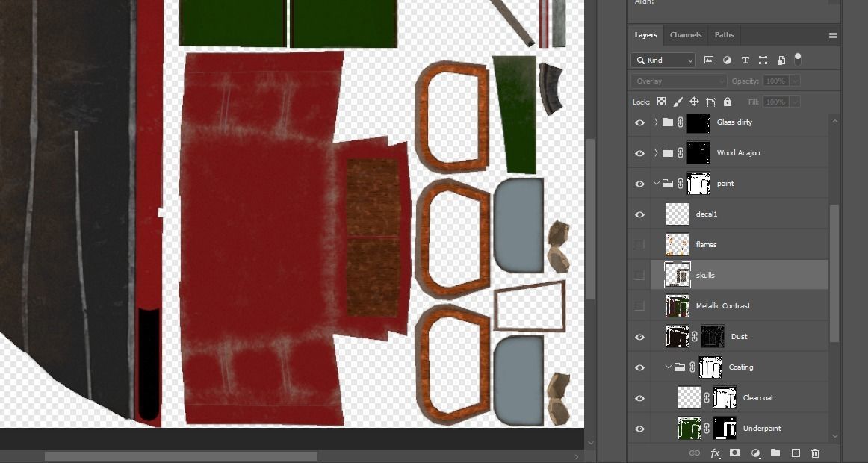The width and height of the screenshot is (868, 463).
Task: Hide the Coating group
Action: click(640, 367)
